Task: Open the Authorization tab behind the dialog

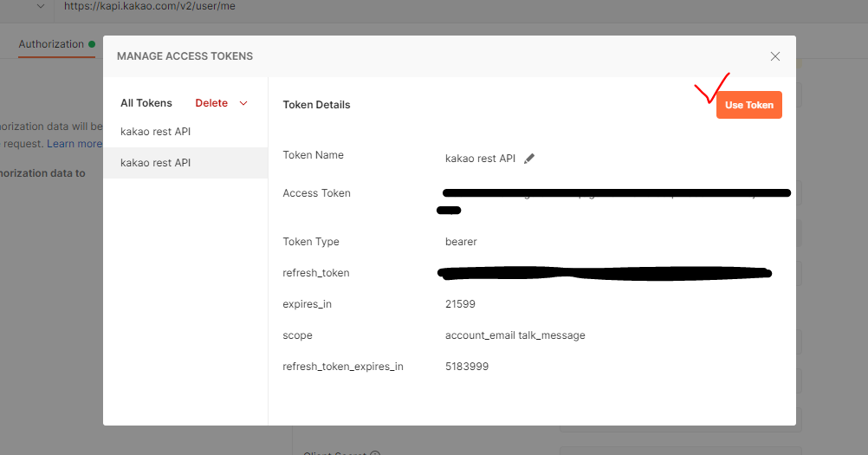Action: pyautogui.click(x=56, y=44)
